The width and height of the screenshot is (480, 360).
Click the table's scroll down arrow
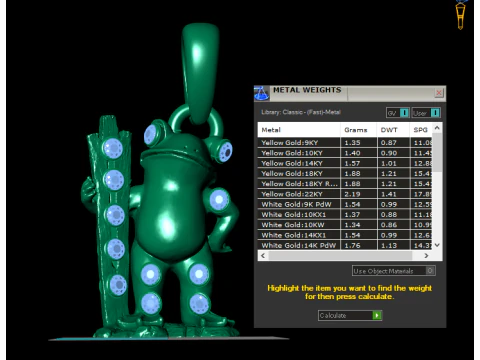click(x=437, y=245)
